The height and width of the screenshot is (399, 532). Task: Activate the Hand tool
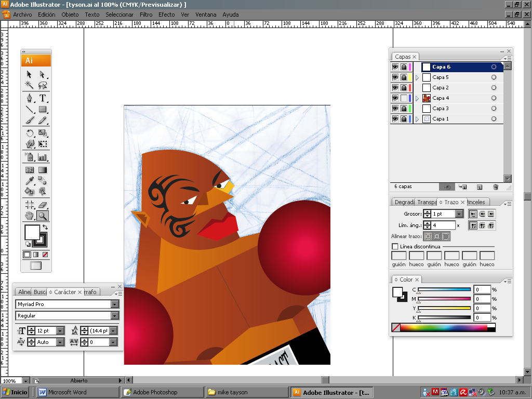(x=30, y=216)
